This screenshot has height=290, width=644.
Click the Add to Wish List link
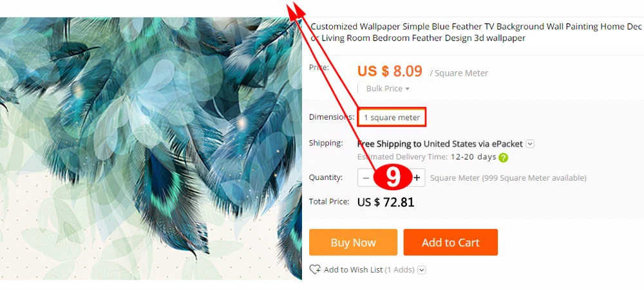click(x=353, y=270)
